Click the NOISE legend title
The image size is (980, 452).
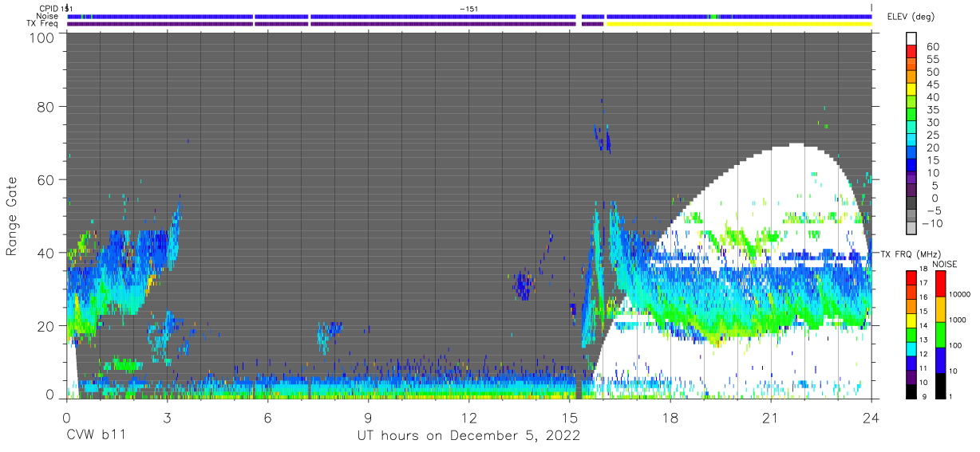[x=944, y=264]
